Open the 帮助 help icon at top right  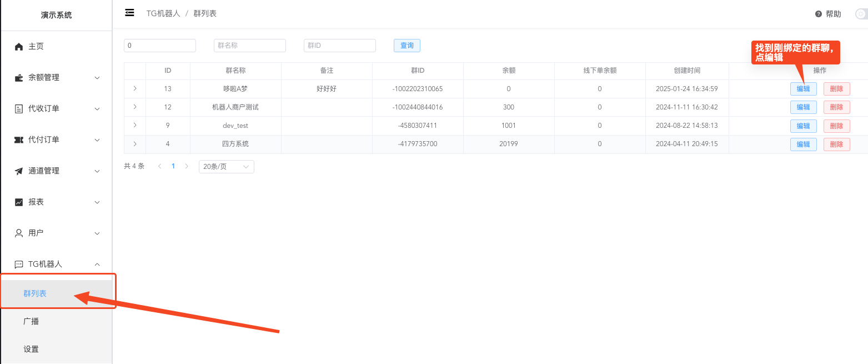click(820, 14)
